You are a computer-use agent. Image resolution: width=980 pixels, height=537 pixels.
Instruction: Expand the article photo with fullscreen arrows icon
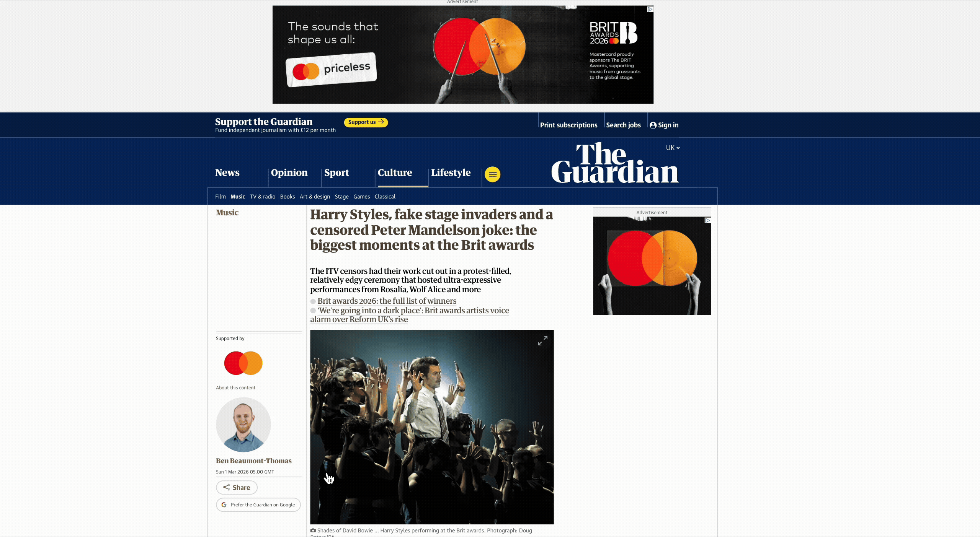pyautogui.click(x=543, y=340)
